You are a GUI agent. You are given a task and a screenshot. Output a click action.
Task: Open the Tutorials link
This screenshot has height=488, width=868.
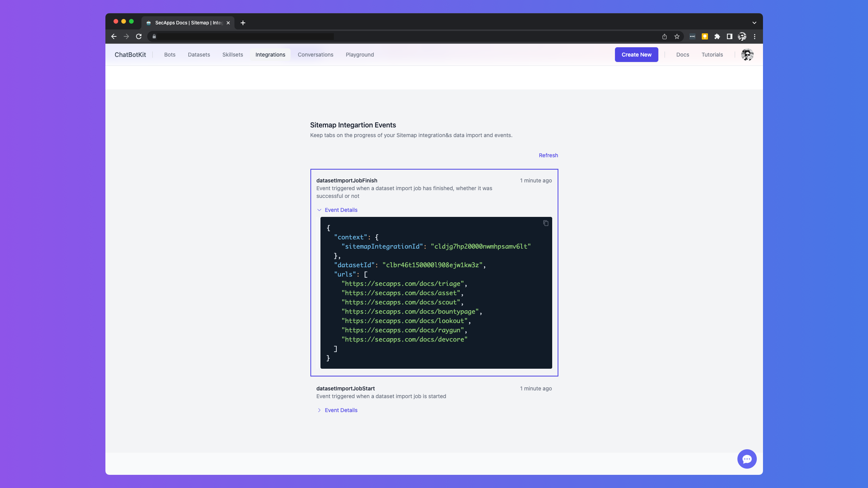click(x=712, y=55)
